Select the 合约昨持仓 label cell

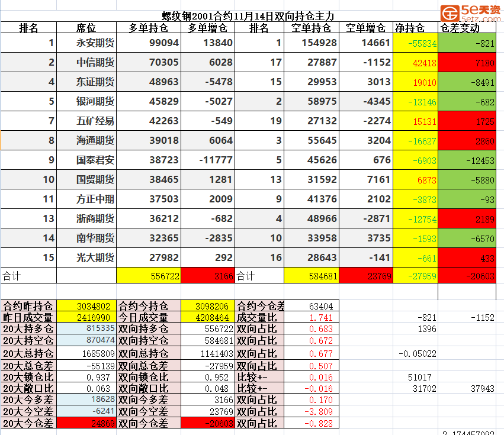click(x=28, y=306)
